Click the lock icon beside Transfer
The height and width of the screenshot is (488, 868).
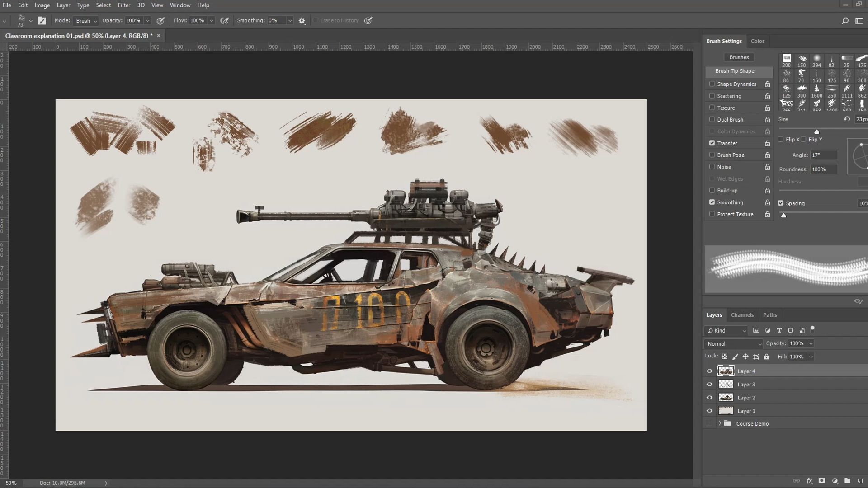[x=767, y=143]
